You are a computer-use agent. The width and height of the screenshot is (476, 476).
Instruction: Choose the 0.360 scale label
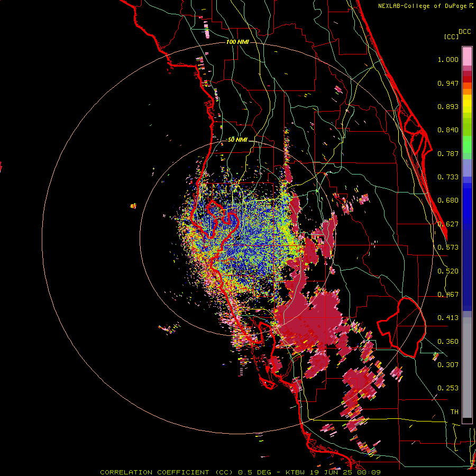448,341
